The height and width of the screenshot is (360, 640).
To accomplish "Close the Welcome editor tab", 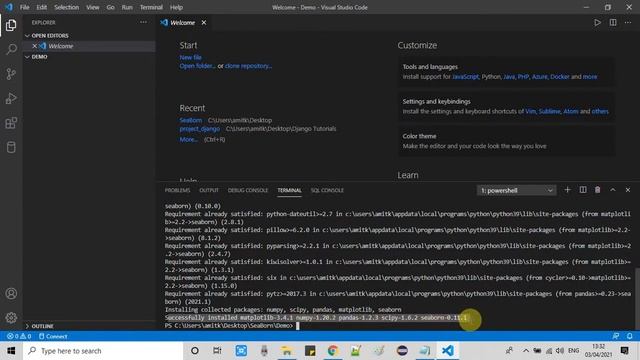I will 204,22.
